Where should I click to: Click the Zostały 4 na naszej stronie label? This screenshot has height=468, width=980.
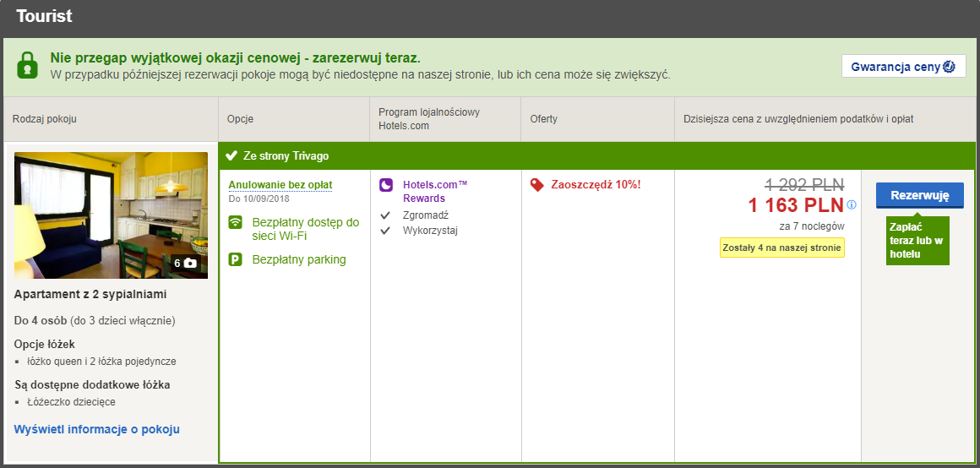(x=781, y=248)
